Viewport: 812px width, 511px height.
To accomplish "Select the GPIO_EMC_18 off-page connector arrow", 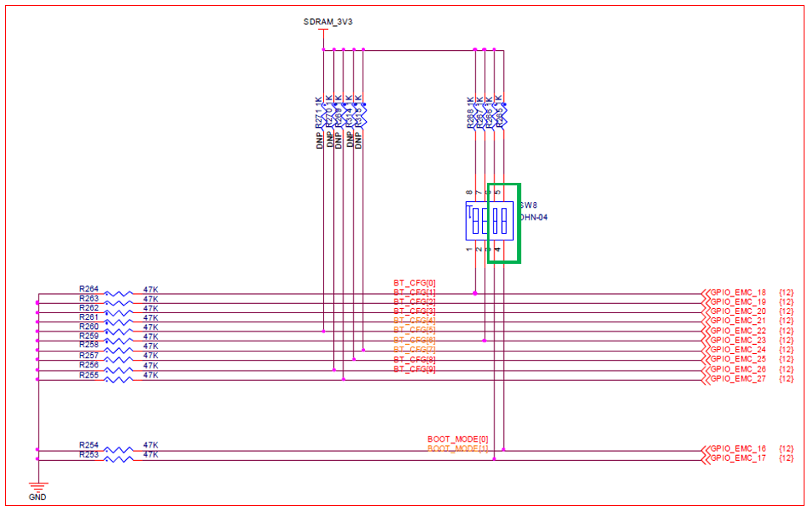I will (705, 294).
